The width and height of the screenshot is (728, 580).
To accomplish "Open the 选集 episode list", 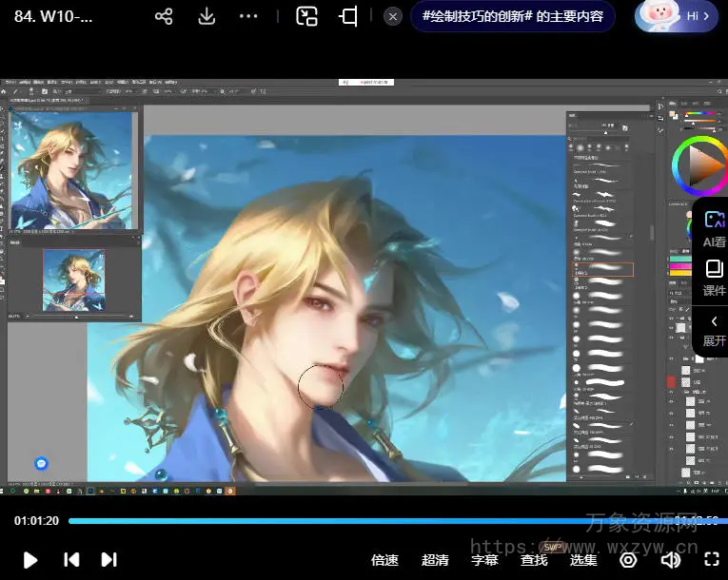I will [x=583, y=560].
